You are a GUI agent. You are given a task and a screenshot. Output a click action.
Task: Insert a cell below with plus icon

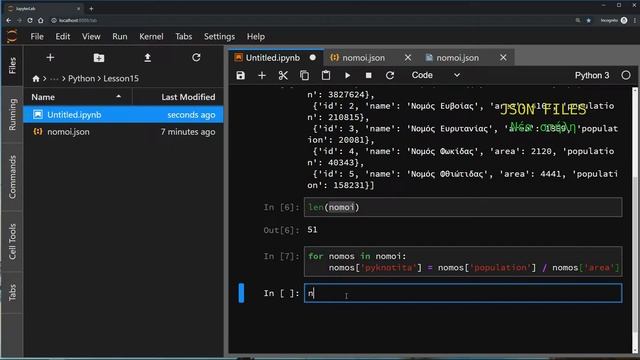point(262,76)
